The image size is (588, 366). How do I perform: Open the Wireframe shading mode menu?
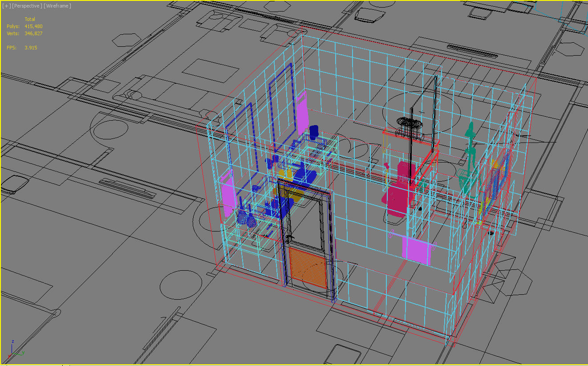pos(57,6)
